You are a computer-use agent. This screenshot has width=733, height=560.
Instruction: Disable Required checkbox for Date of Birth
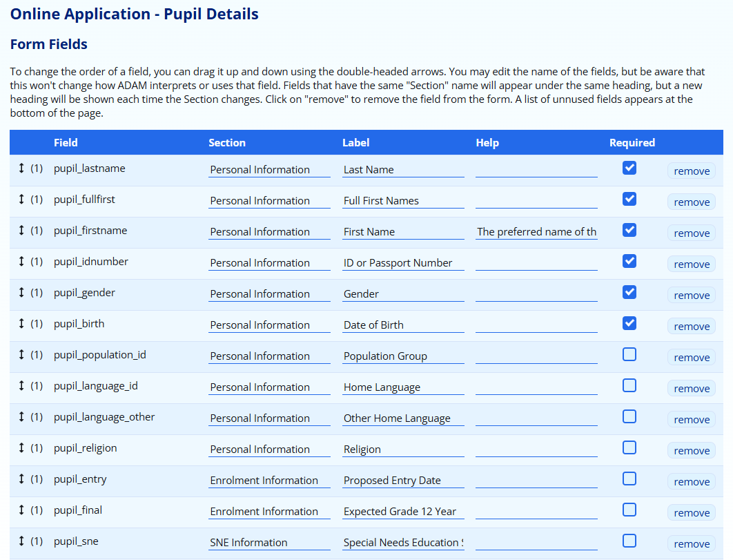[x=629, y=323]
